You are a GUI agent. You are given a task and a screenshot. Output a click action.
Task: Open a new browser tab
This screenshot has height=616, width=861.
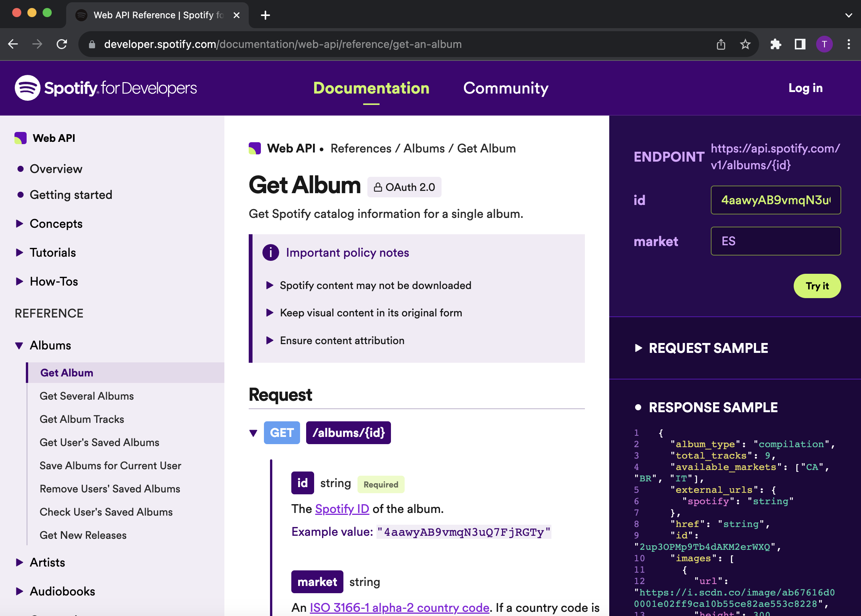click(265, 15)
